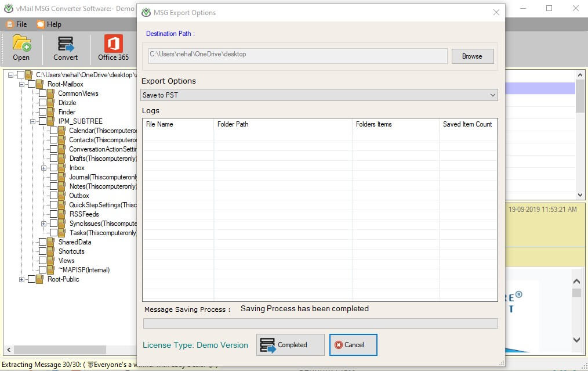Click the Cancel button
The height and width of the screenshot is (371, 588).
pyautogui.click(x=353, y=345)
